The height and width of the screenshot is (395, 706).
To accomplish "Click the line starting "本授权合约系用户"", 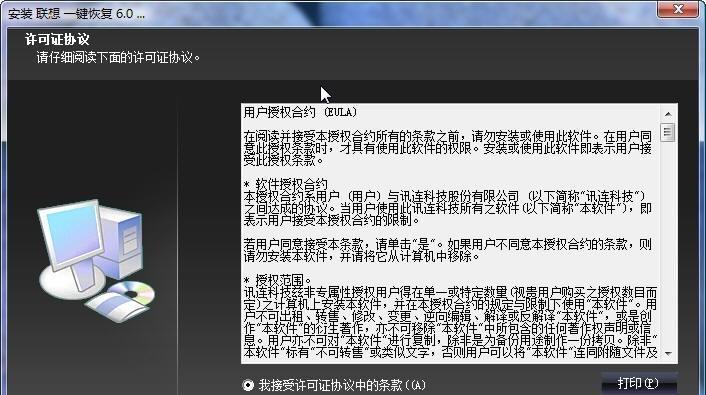I will click(x=445, y=196).
